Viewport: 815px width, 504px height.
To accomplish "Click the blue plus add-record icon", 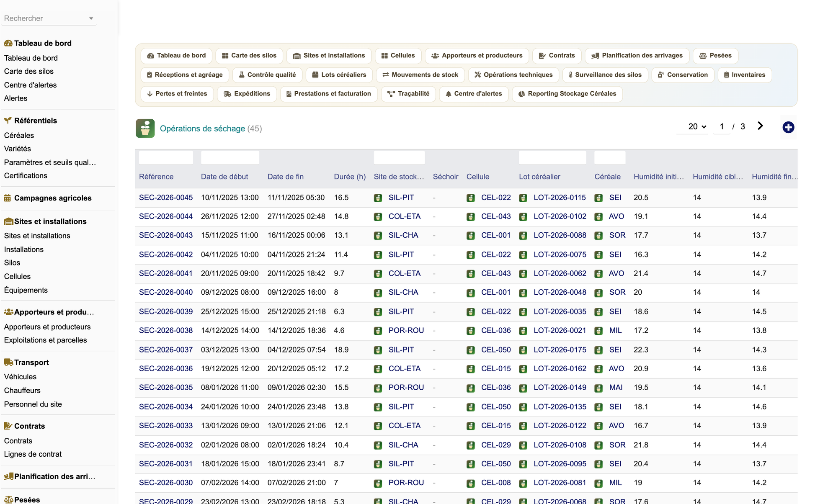I will tap(788, 127).
